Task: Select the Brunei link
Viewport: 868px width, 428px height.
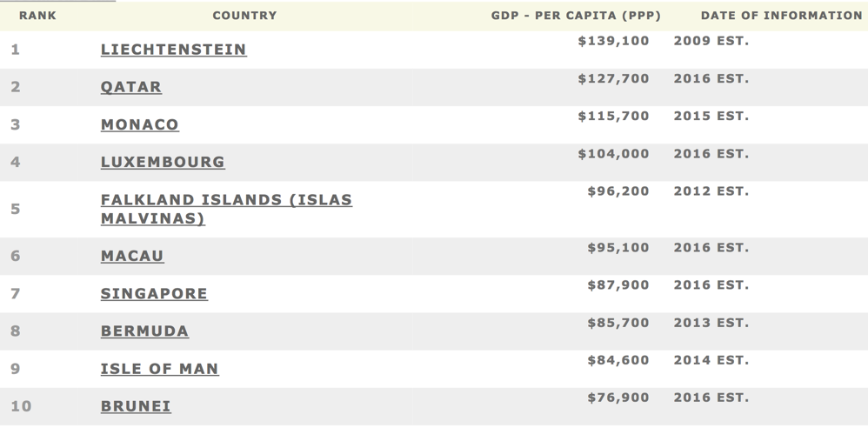Action: (x=136, y=406)
